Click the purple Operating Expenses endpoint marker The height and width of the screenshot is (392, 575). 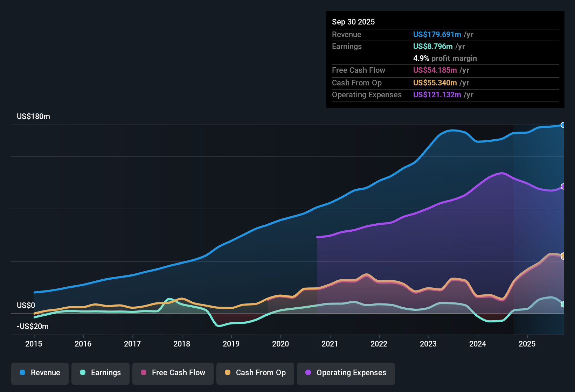(x=563, y=187)
